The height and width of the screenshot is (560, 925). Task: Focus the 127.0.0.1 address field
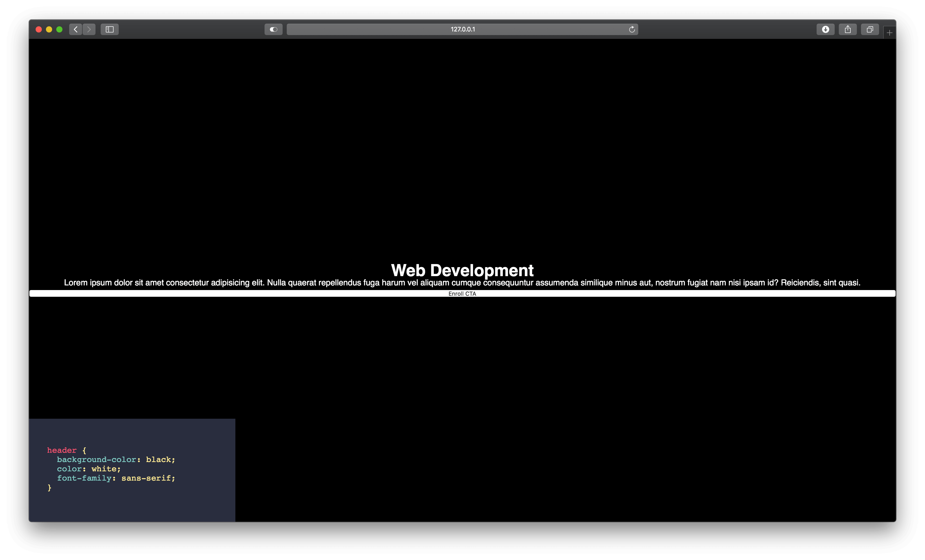coord(462,29)
